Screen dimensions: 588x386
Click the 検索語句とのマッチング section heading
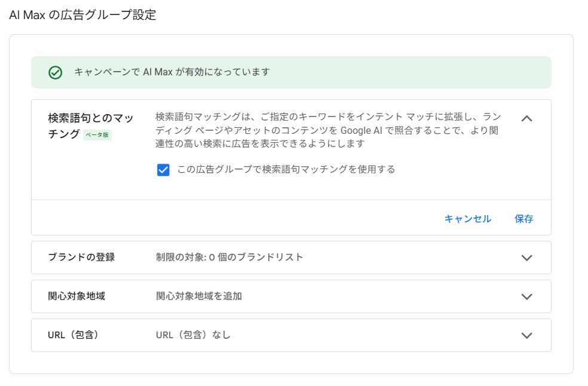click(x=90, y=126)
